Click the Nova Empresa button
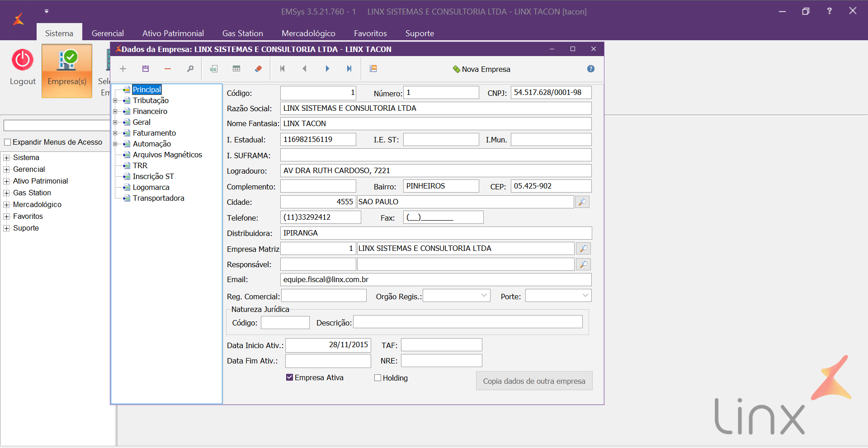Screen dimensions: 868x448 pos(481,69)
